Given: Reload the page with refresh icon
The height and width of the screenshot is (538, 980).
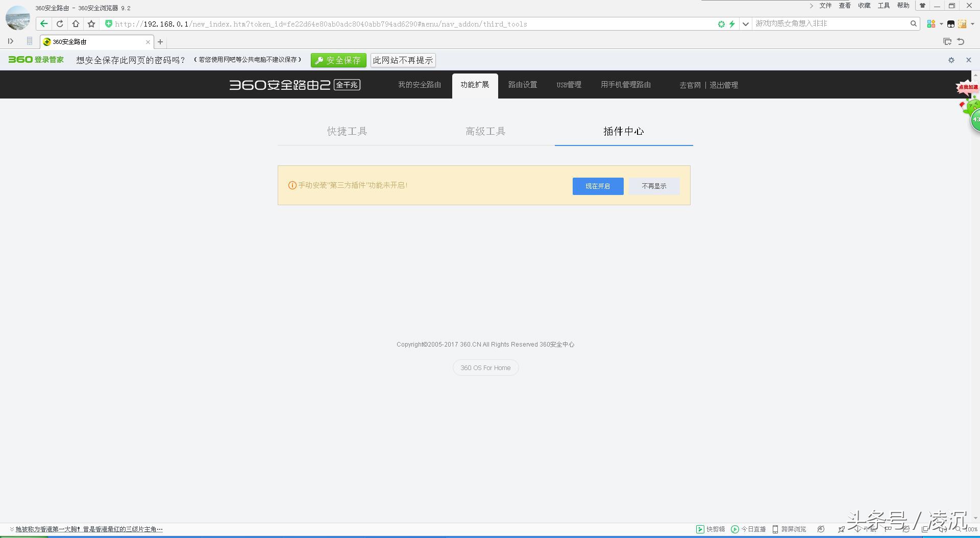Looking at the screenshot, I should [x=60, y=24].
